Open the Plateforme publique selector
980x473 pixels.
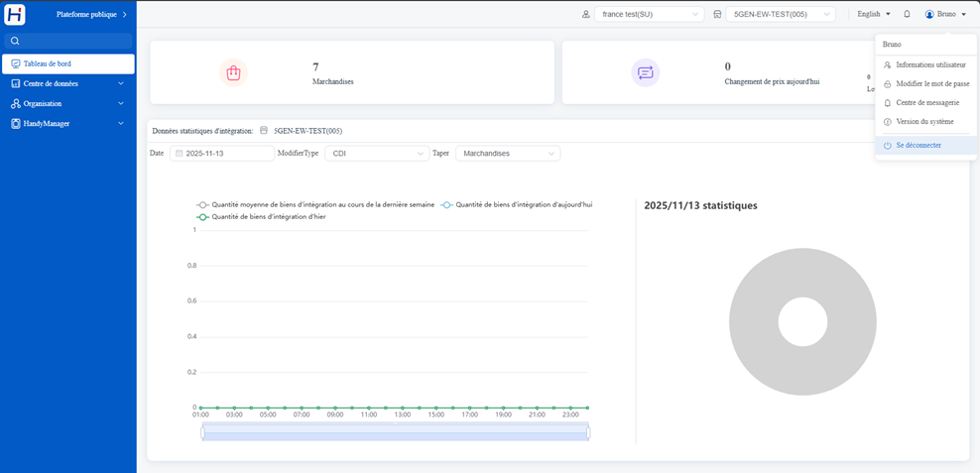tap(91, 14)
